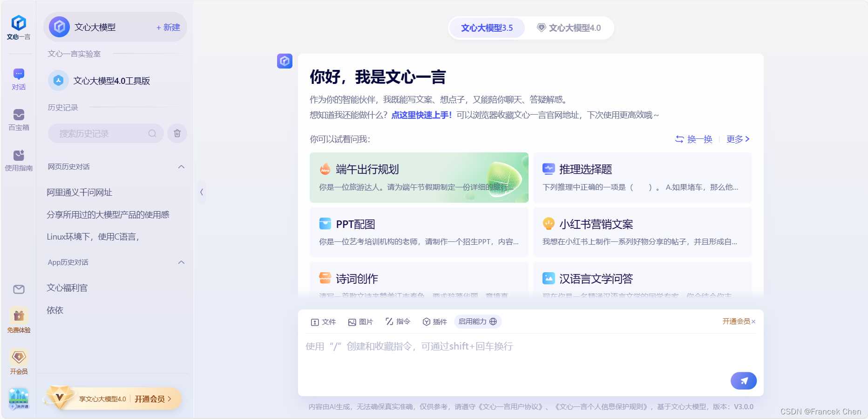Switch to 文心大模型4.0 tab
This screenshot has width=868, height=419.
point(569,28)
